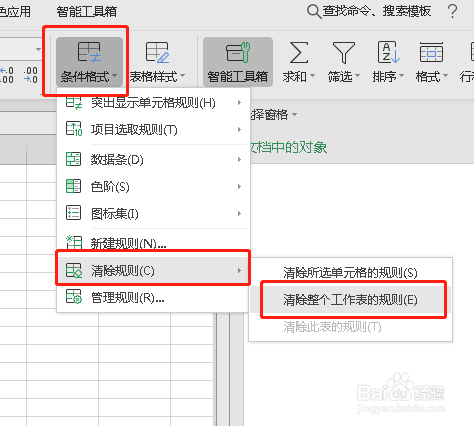Expand the 突出显示单元格规则 submenu arrow

[x=239, y=103]
